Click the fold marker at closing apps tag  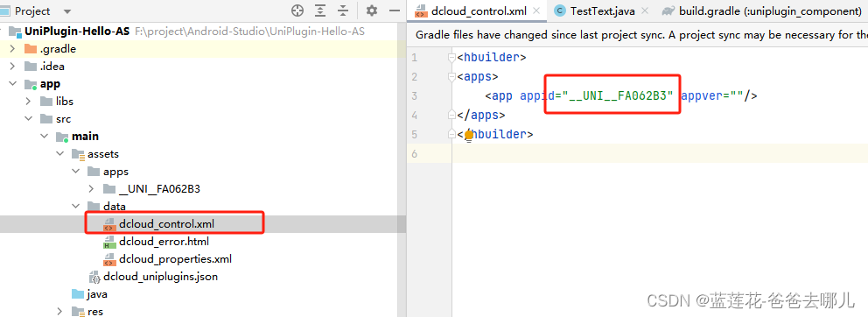click(x=452, y=116)
